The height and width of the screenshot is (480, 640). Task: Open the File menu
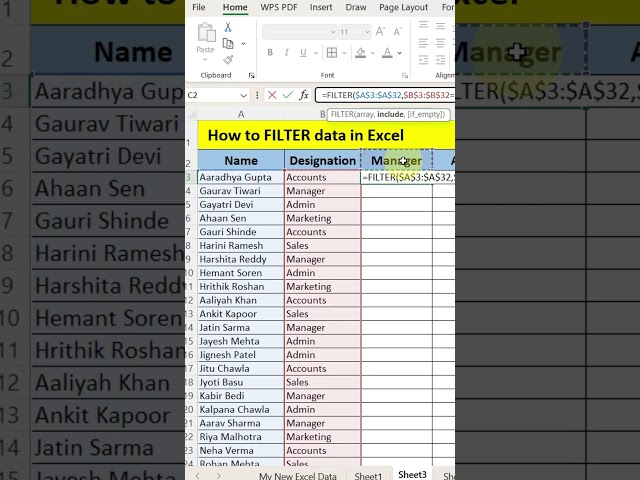coord(199,7)
